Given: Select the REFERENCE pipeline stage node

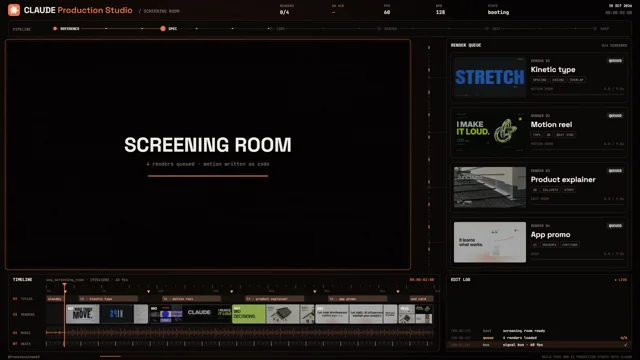Looking at the screenshot, I should 55,29.
